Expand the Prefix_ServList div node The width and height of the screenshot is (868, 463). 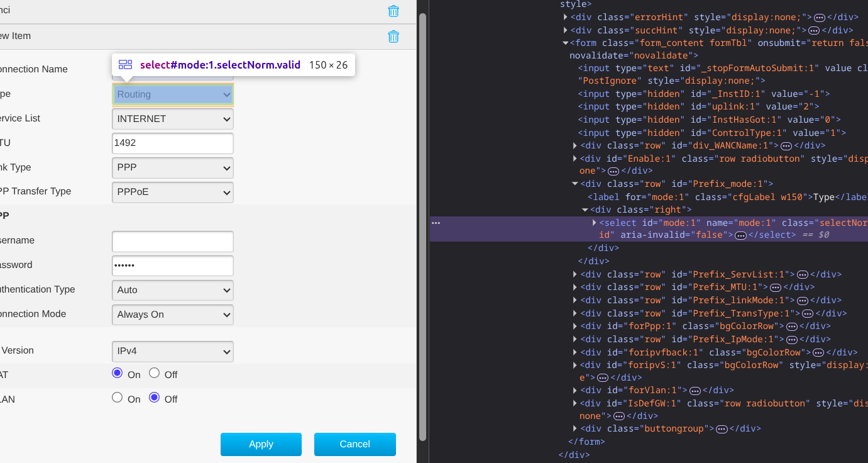[575, 274]
